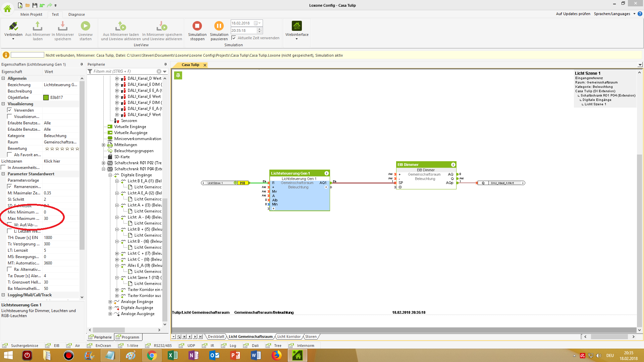Toggle the Verwenden visualization checkbox

coord(10,110)
